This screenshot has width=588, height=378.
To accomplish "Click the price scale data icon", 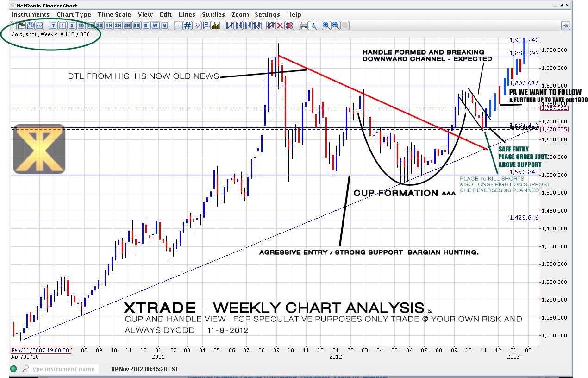I will (x=206, y=25).
